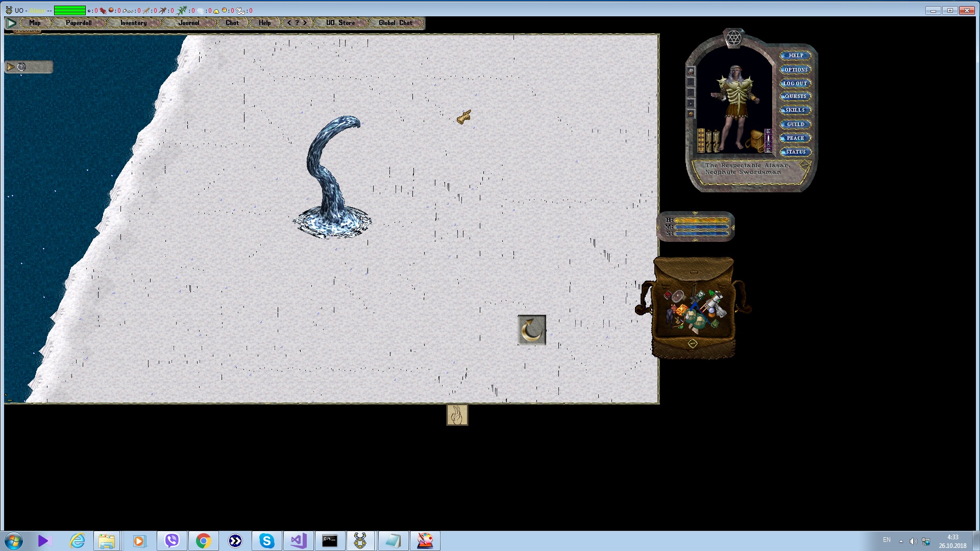
Task: Open the Paperdoll menu bar item
Action: click(79, 23)
